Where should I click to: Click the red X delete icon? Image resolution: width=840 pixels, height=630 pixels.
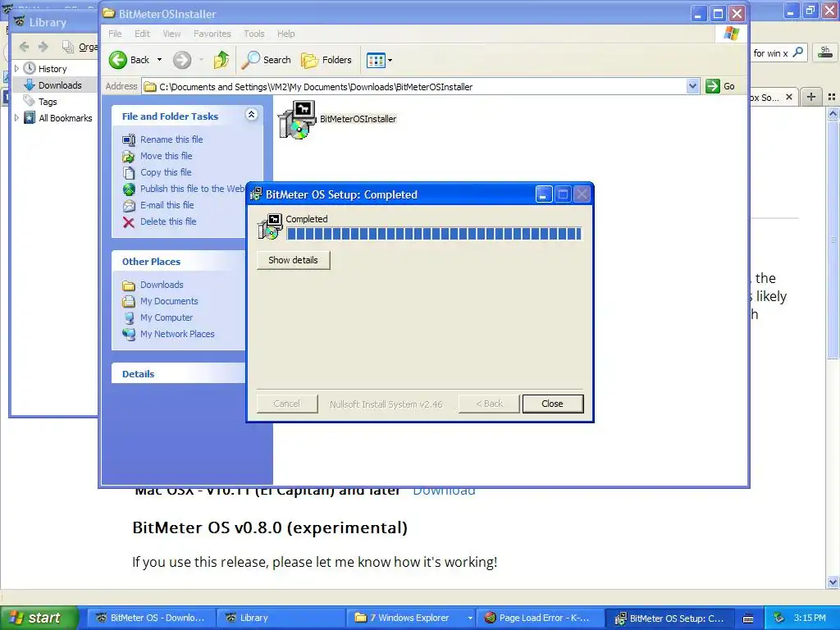[x=129, y=222]
